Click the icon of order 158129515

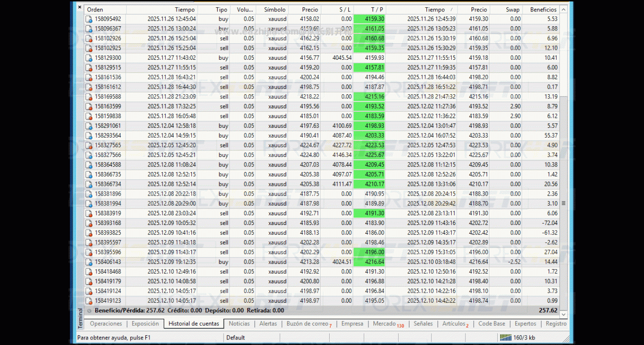pos(89,68)
